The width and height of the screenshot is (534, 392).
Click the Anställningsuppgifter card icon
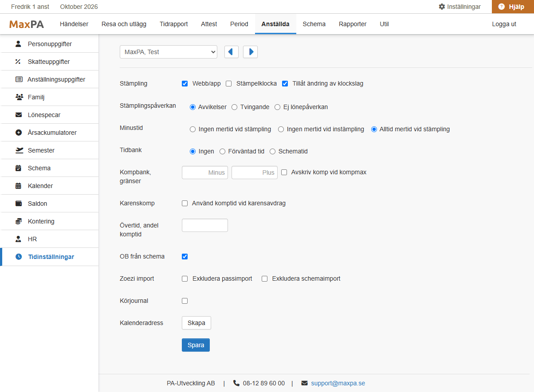tap(19, 79)
